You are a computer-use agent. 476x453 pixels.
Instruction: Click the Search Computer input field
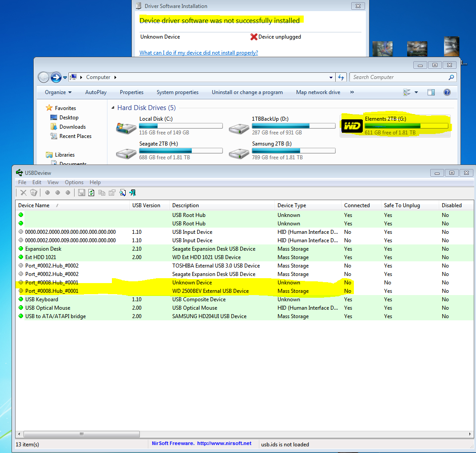point(399,77)
